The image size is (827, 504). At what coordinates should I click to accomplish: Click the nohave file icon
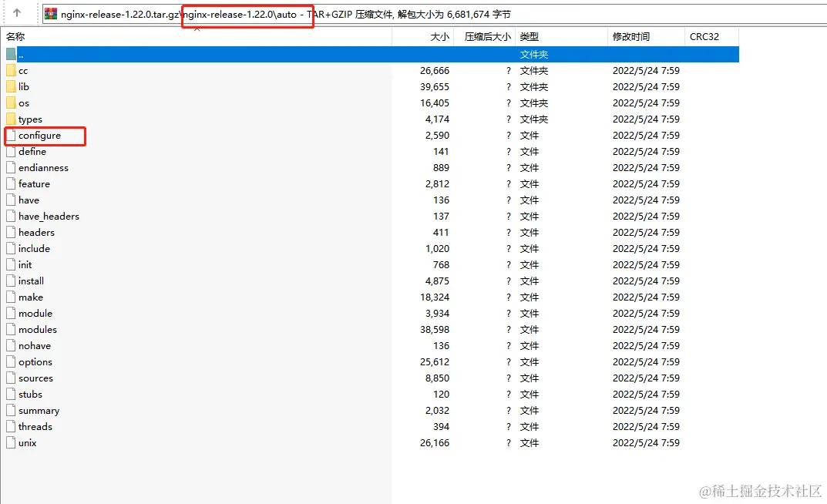click(11, 346)
